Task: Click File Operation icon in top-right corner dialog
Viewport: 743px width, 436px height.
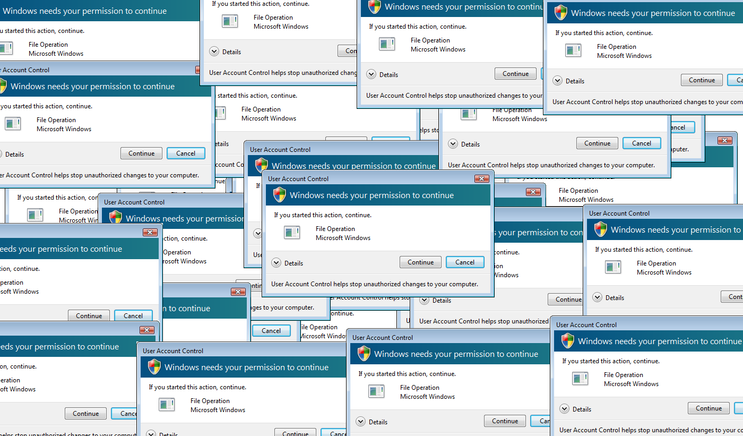Action: coord(573,50)
